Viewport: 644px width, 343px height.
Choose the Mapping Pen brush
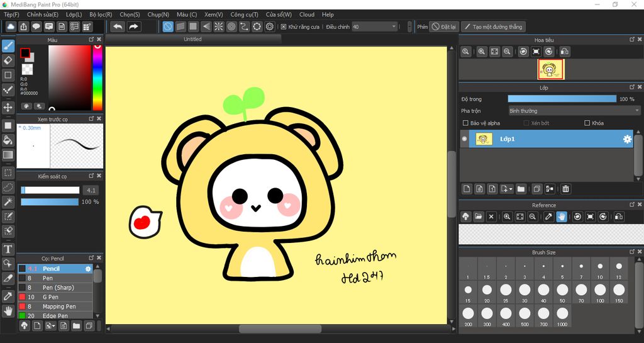coord(55,306)
